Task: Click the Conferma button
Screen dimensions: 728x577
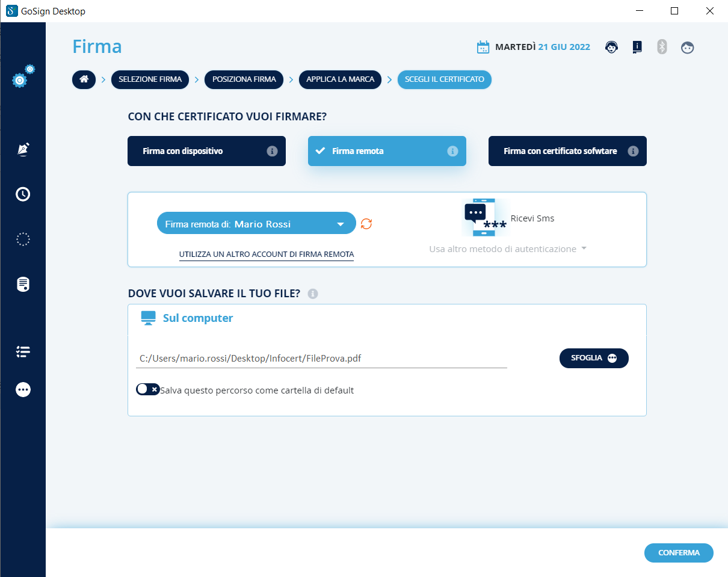Action: (x=679, y=553)
